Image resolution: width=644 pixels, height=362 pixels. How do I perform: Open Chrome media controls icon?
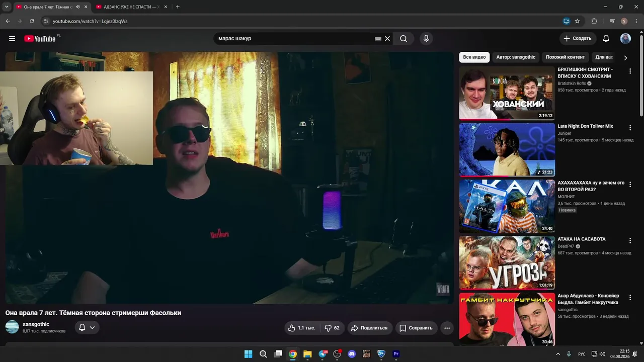[x=612, y=21]
